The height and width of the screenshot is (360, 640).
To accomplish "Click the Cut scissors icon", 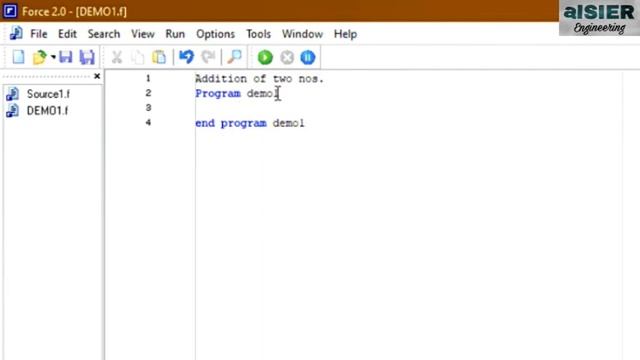I will click(x=117, y=57).
